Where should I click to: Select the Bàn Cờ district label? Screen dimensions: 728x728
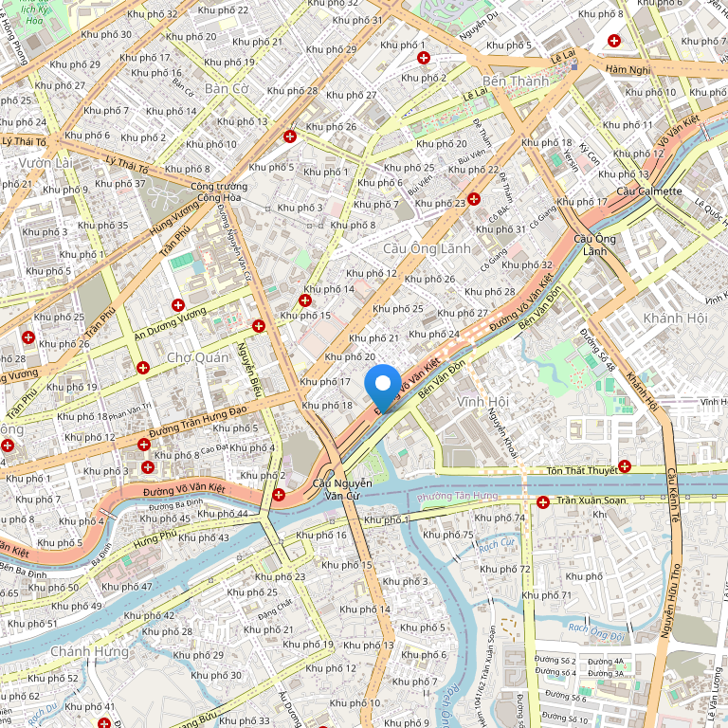pyautogui.click(x=227, y=88)
